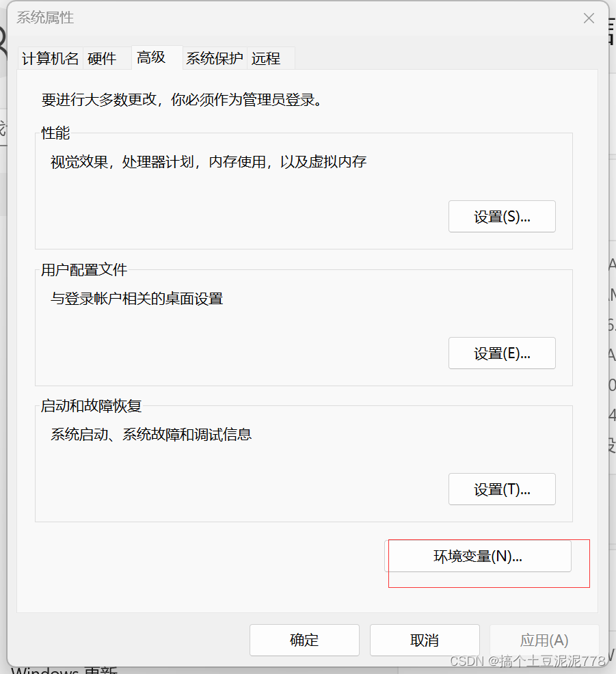The image size is (616, 674).
Task: Switch to the 计算机名 tab
Action: point(51,59)
